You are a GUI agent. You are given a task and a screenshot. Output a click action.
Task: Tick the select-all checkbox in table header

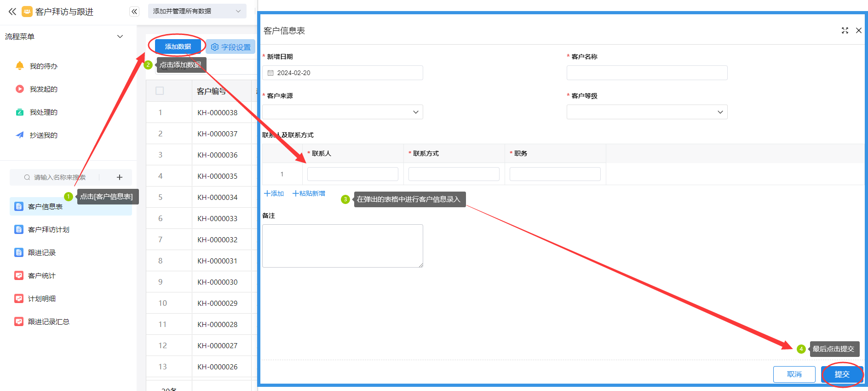pos(160,91)
